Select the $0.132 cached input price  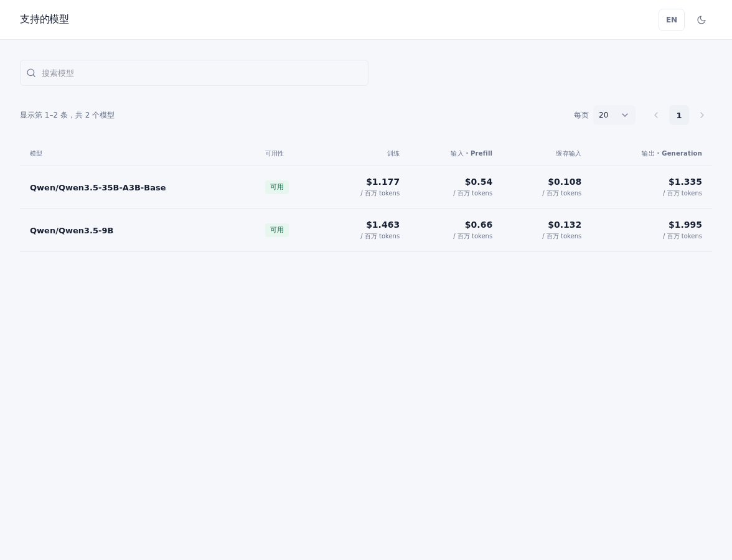tap(565, 225)
